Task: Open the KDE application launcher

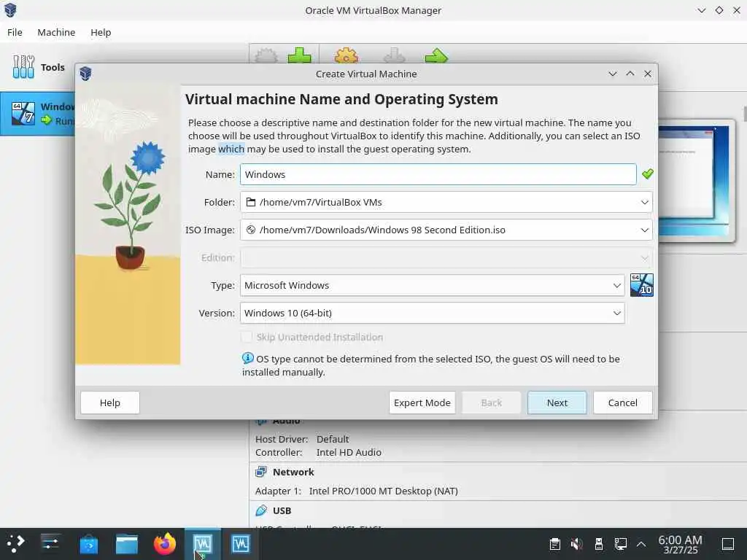Action: tap(15, 544)
